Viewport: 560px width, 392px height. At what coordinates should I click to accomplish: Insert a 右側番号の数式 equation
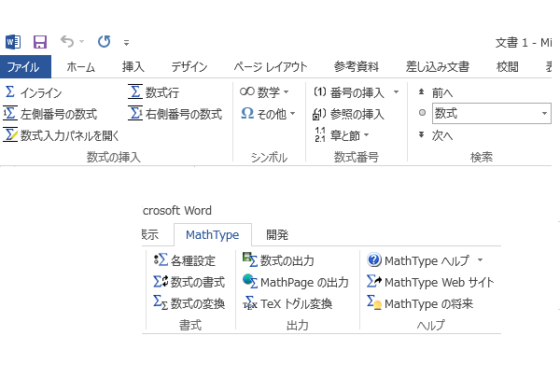pos(175,114)
